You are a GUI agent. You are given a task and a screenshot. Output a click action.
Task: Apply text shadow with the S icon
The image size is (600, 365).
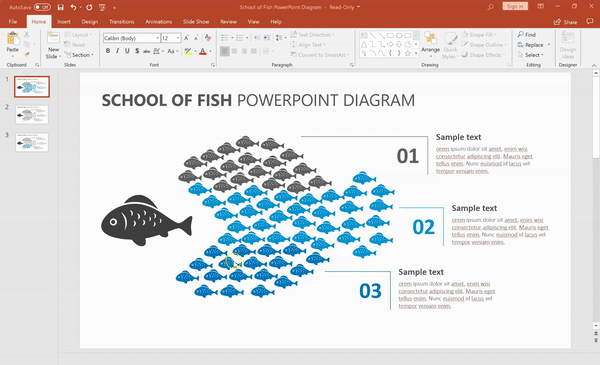point(137,51)
